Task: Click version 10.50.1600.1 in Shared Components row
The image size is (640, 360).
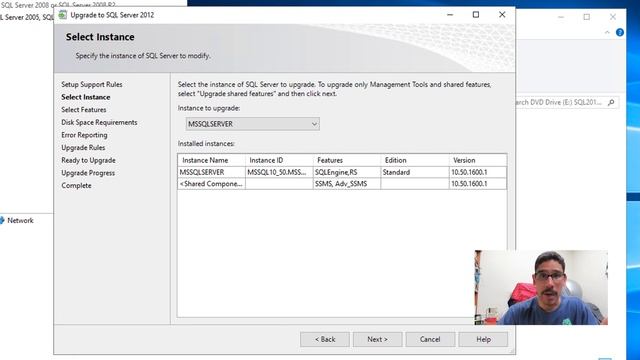Action: 478,184
